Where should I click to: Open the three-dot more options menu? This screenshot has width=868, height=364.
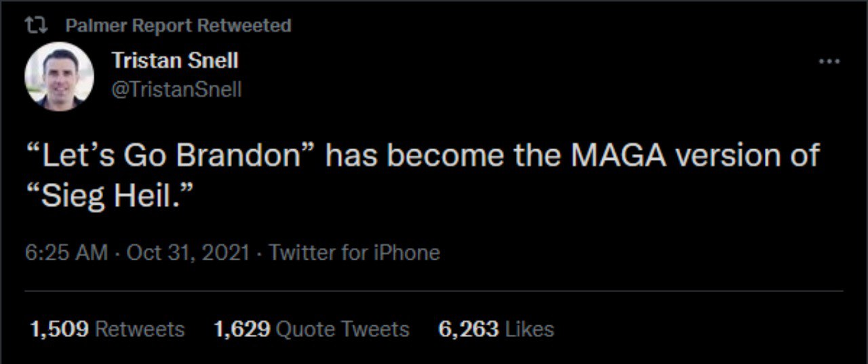829,62
